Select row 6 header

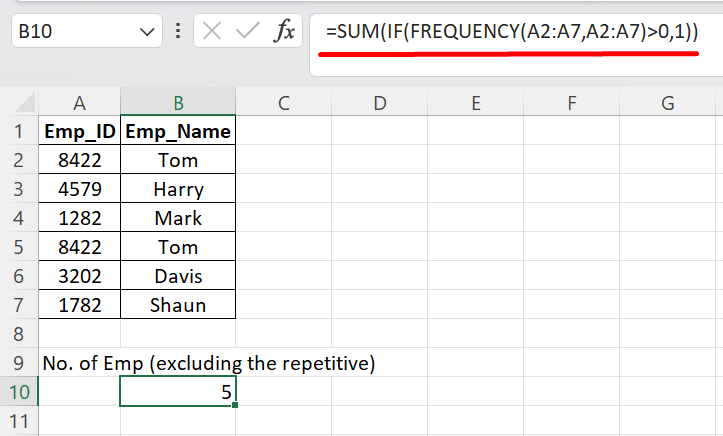click(x=18, y=276)
